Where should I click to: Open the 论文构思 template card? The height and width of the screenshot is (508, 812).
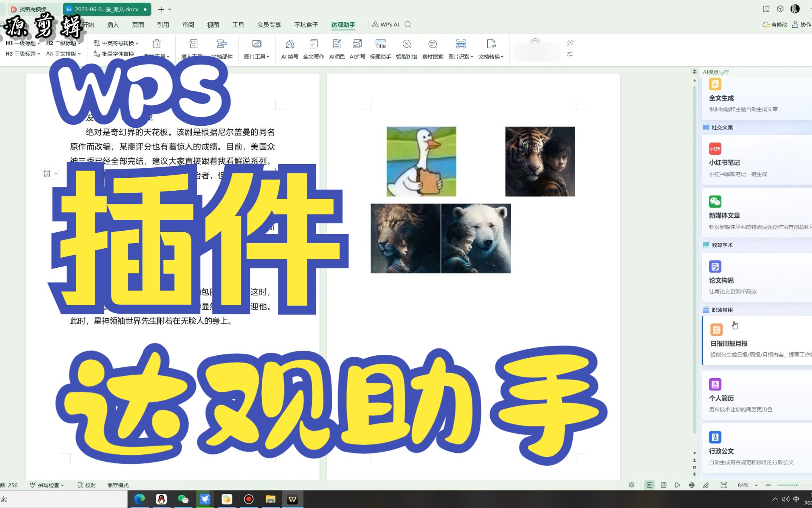point(757,278)
